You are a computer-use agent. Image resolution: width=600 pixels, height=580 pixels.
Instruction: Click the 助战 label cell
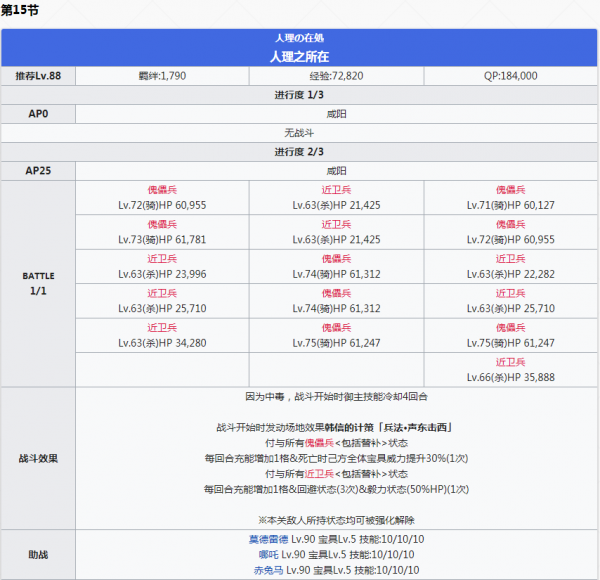coord(38,554)
